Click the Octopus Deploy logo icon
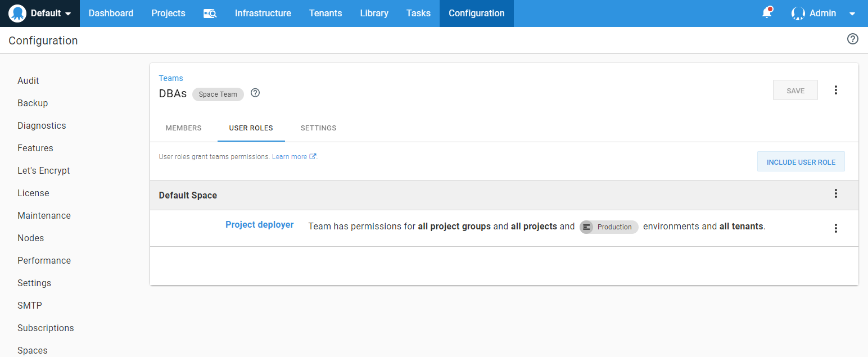The height and width of the screenshot is (357, 868). [17, 13]
